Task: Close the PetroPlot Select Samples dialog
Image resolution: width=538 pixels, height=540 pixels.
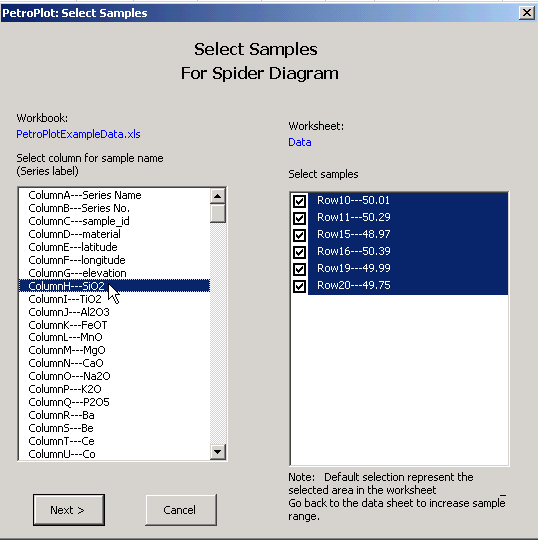Action: click(x=527, y=13)
